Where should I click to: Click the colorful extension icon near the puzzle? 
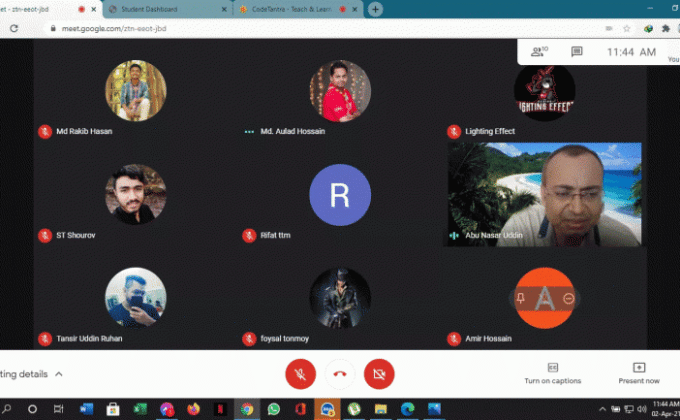pos(648,29)
